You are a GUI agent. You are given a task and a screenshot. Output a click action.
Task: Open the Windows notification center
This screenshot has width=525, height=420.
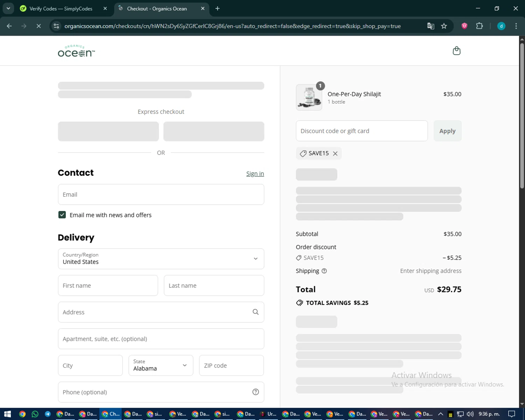point(512,414)
